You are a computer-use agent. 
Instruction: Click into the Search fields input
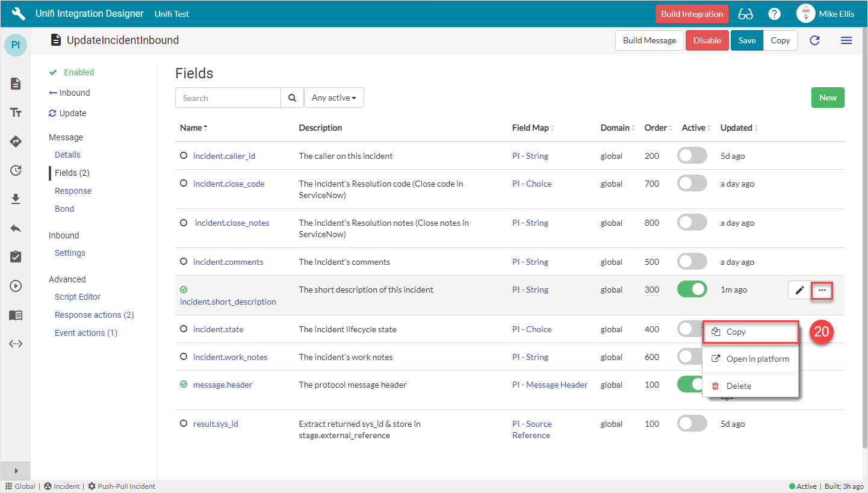coord(228,98)
